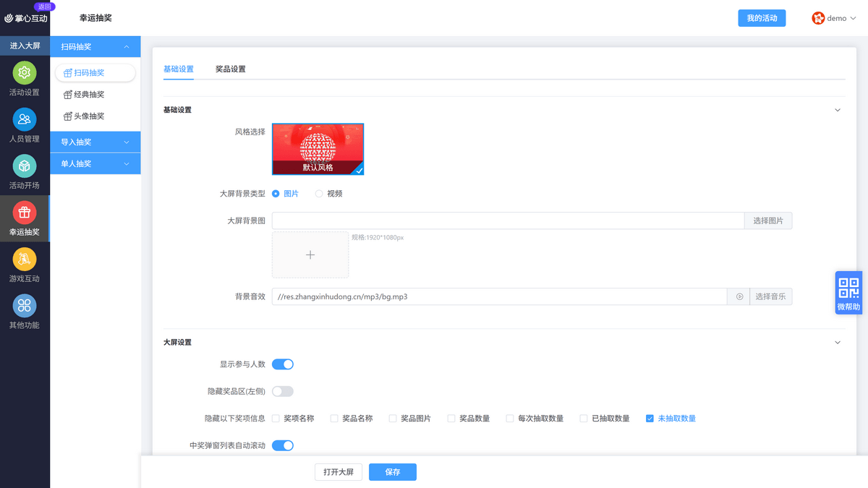Check the 奖品图片 checkbox

pyautogui.click(x=393, y=419)
